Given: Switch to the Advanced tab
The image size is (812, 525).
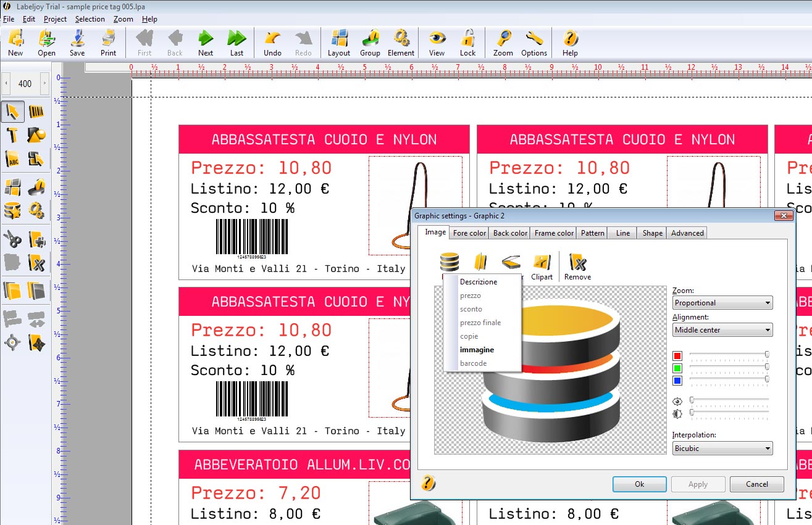Looking at the screenshot, I should tap(687, 233).
